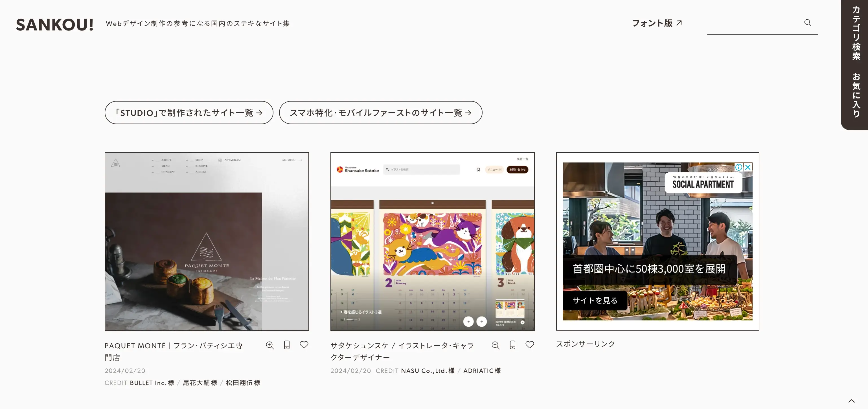Favorite PAQUET MONTÉ with the heart toggle

304,345
